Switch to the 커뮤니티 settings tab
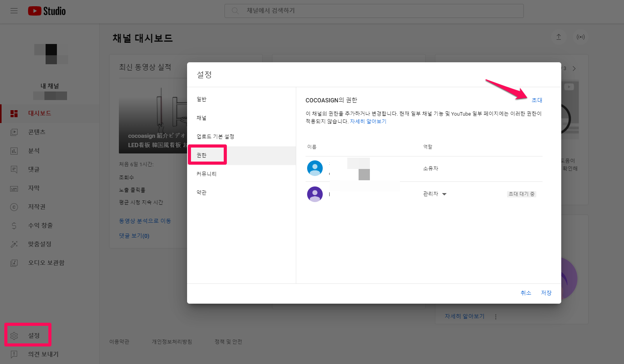The height and width of the screenshot is (364, 624). tap(206, 174)
